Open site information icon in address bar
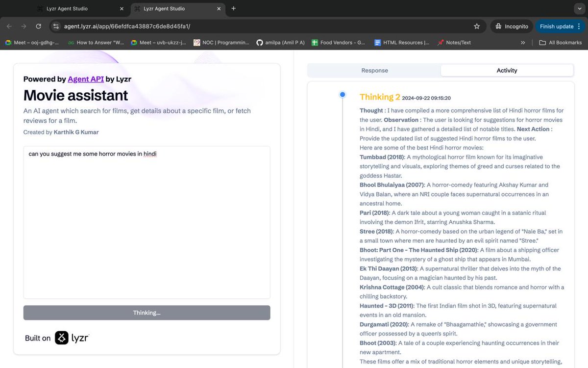This screenshot has width=588, height=368. (56, 26)
